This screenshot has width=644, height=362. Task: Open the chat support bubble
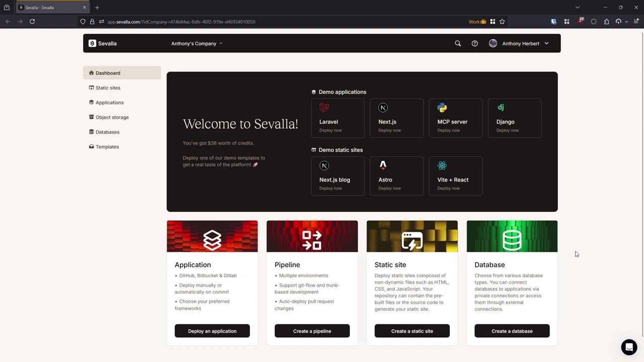[629, 347]
